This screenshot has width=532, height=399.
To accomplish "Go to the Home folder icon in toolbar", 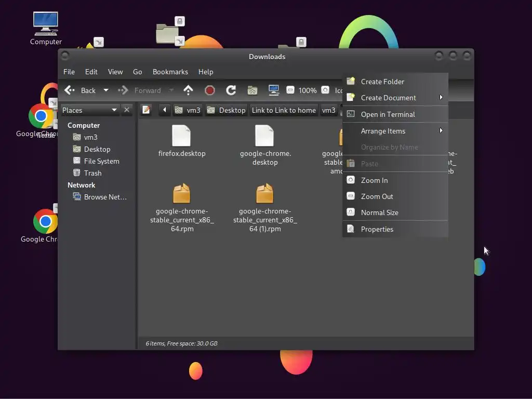I will click(252, 90).
